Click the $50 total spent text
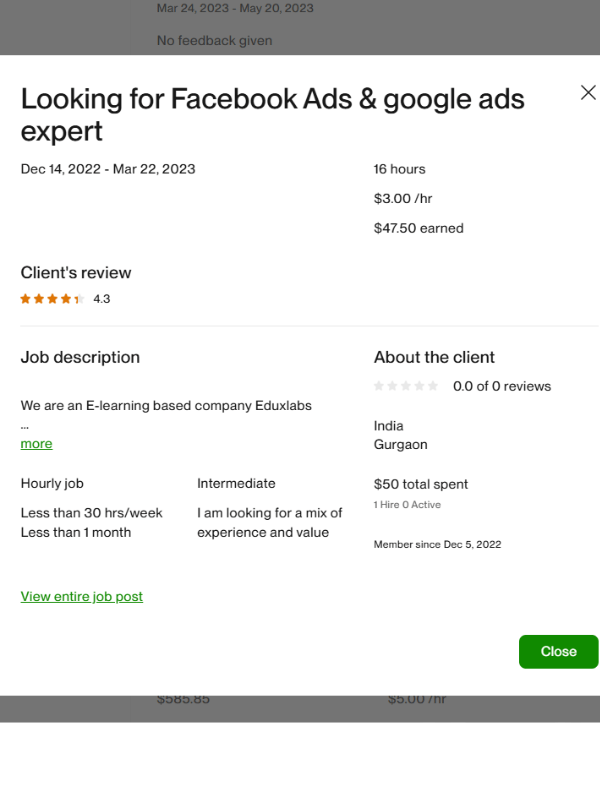 [x=420, y=484]
